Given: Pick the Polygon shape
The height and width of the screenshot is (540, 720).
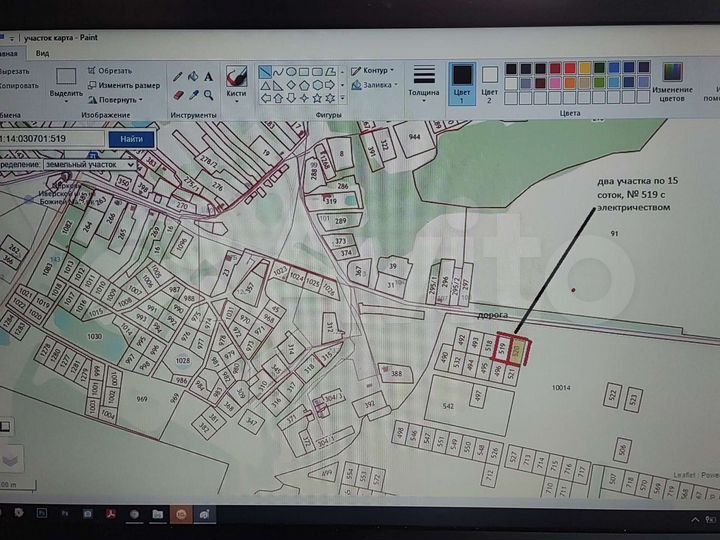Looking at the screenshot, I should [x=330, y=72].
